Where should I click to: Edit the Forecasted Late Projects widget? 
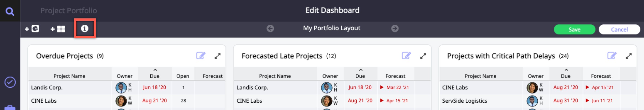click(x=406, y=56)
